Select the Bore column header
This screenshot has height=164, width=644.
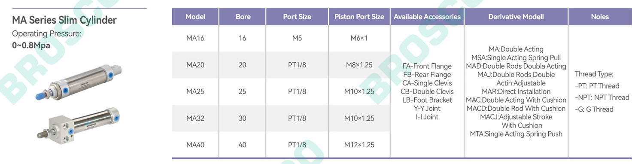click(x=243, y=17)
